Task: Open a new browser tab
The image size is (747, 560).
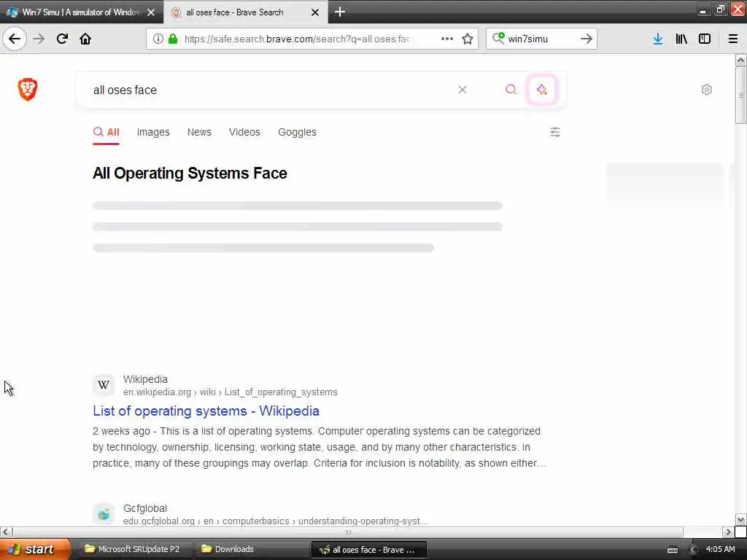Action: point(340,12)
